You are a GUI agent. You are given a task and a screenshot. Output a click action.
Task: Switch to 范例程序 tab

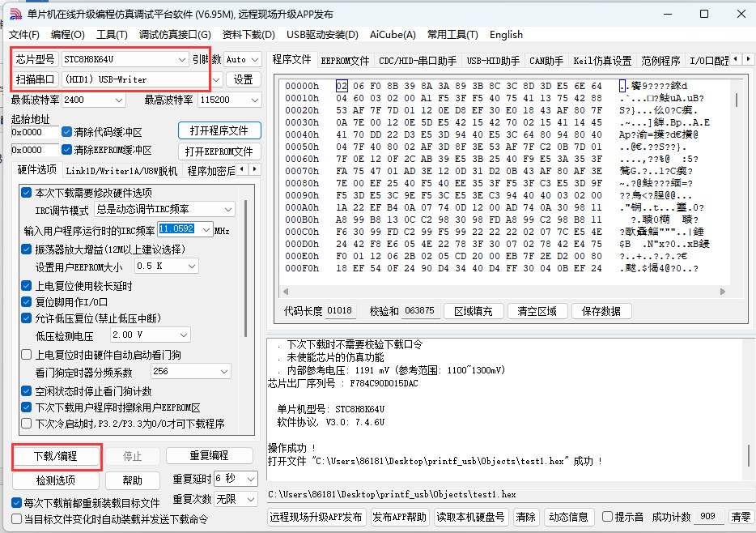coord(660,60)
